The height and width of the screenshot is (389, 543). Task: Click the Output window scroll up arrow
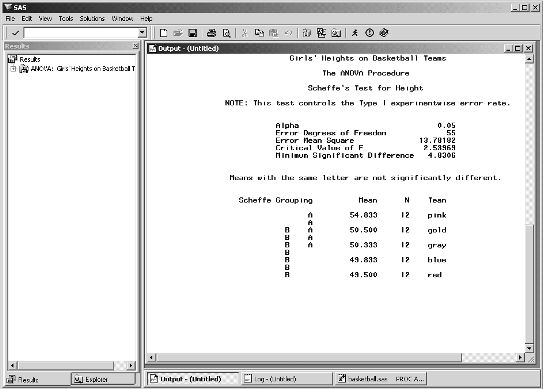pyautogui.click(x=529, y=59)
